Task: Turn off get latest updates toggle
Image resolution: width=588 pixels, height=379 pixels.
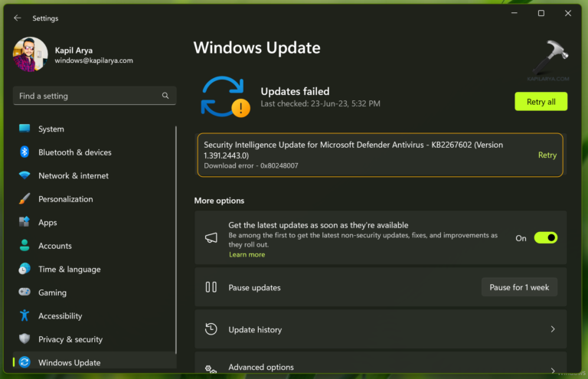Action: 546,237
